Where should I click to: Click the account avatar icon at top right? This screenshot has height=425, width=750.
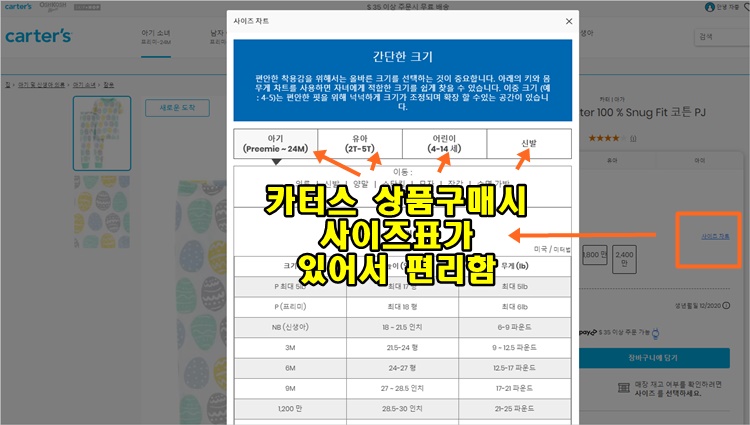[710, 7]
